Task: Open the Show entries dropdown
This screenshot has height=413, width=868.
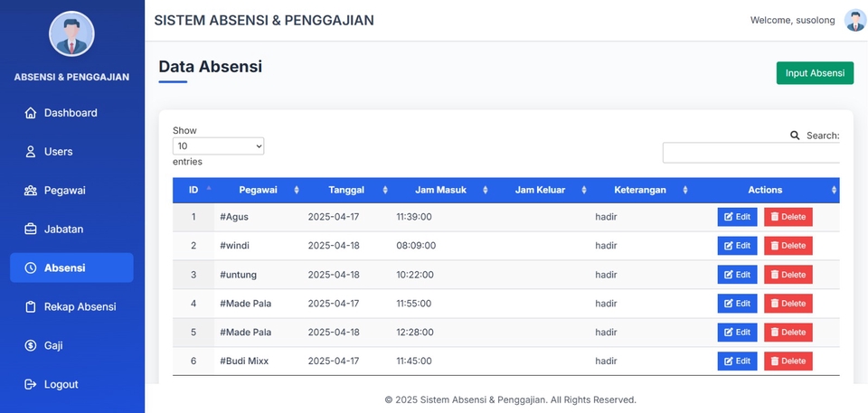Action: [x=218, y=145]
